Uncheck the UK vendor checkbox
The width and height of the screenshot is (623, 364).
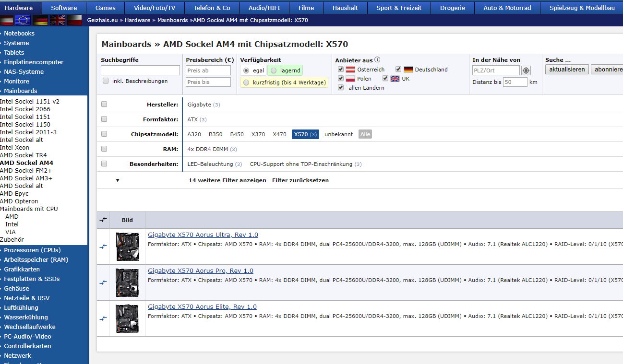(x=385, y=79)
